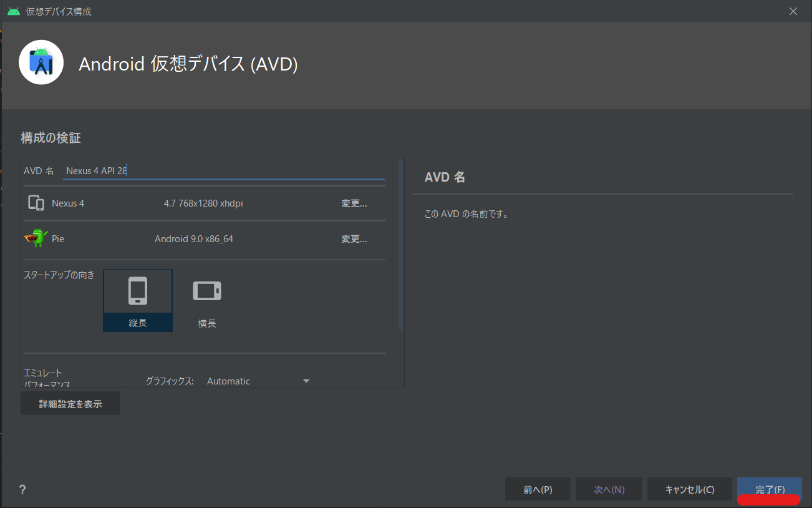
Task: Click the Android Studio AVD logo icon
Action: pyautogui.click(x=41, y=62)
